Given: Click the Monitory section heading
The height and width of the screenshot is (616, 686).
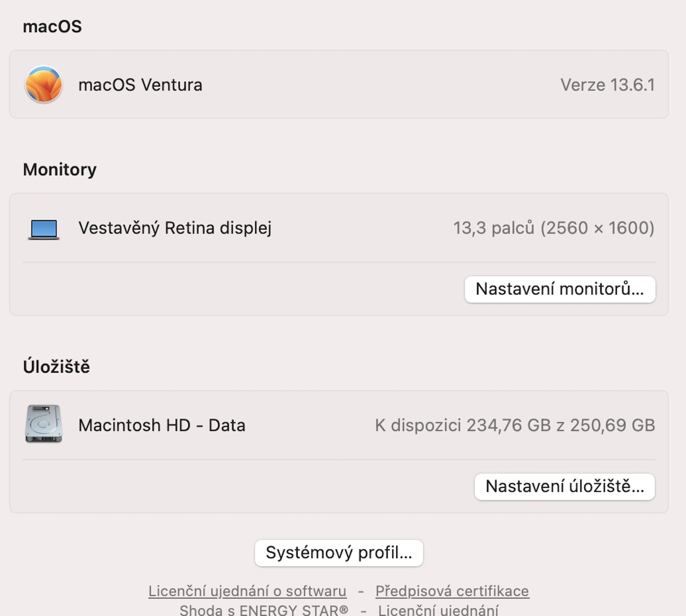Looking at the screenshot, I should [60, 169].
